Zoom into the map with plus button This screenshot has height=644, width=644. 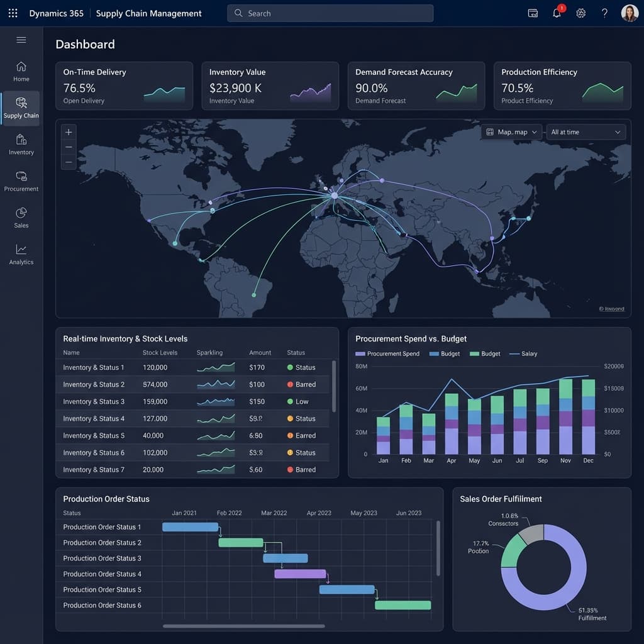pyautogui.click(x=68, y=132)
